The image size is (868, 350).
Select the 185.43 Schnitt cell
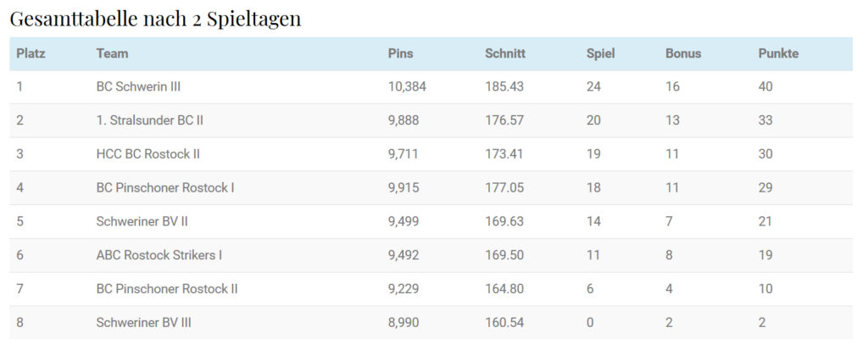[x=504, y=86]
